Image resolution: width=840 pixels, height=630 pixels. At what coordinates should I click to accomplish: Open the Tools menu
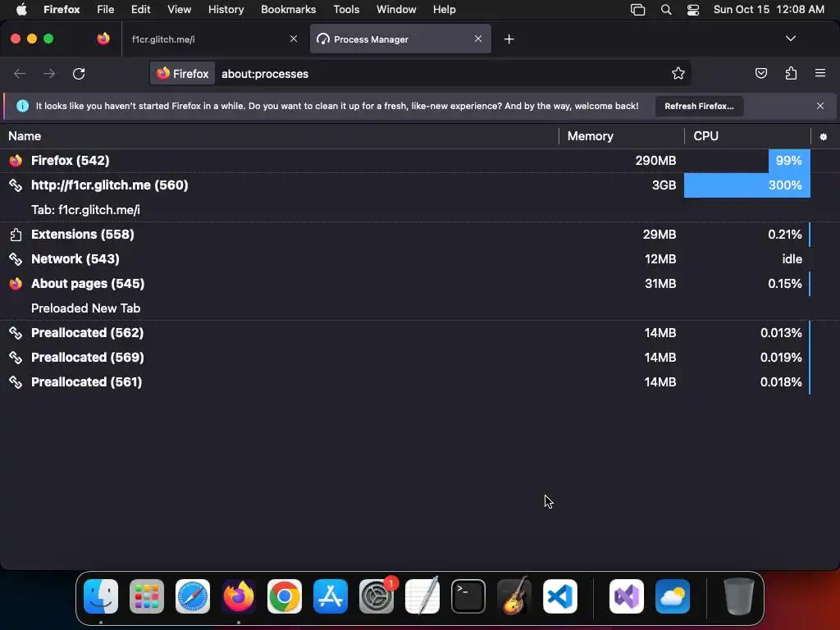[x=347, y=10]
